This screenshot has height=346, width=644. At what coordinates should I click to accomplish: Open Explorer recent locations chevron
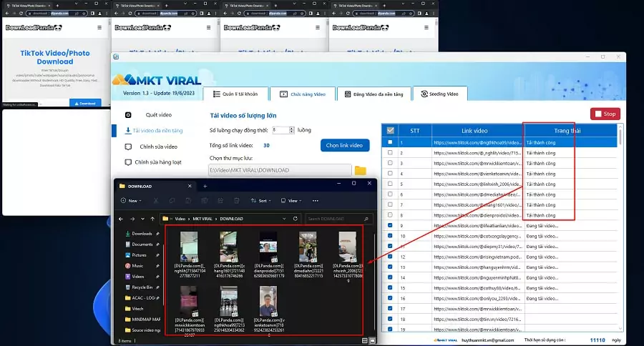[x=142, y=219]
